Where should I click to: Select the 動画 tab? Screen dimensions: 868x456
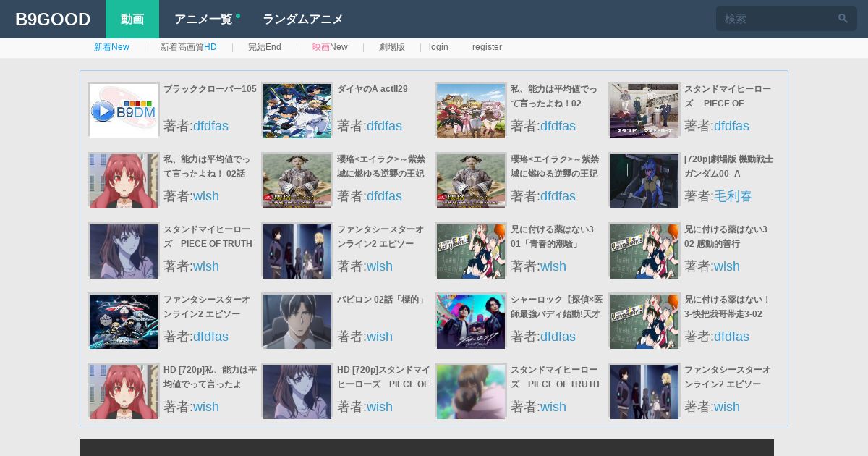pos(132,19)
